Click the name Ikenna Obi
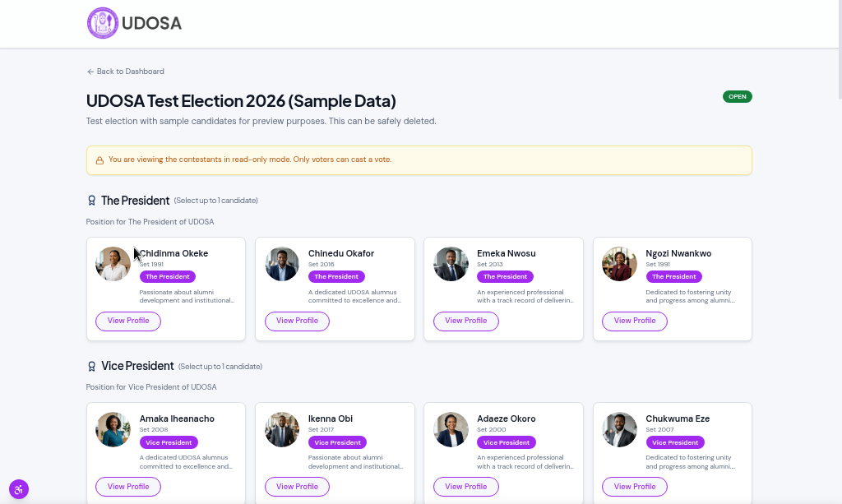Viewport: 842px width, 504px height. click(x=331, y=418)
